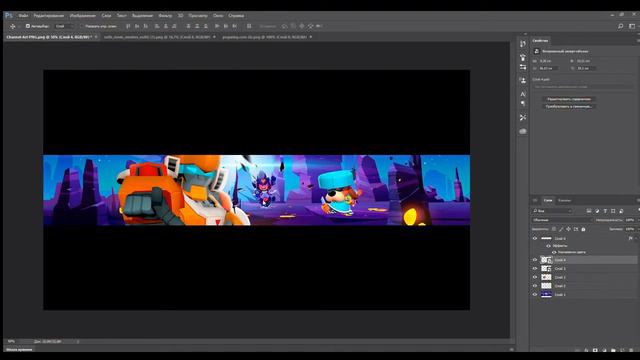Switch to the second document tab
Screen dimensions: 640x360
pyautogui.click(x=157, y=37)
